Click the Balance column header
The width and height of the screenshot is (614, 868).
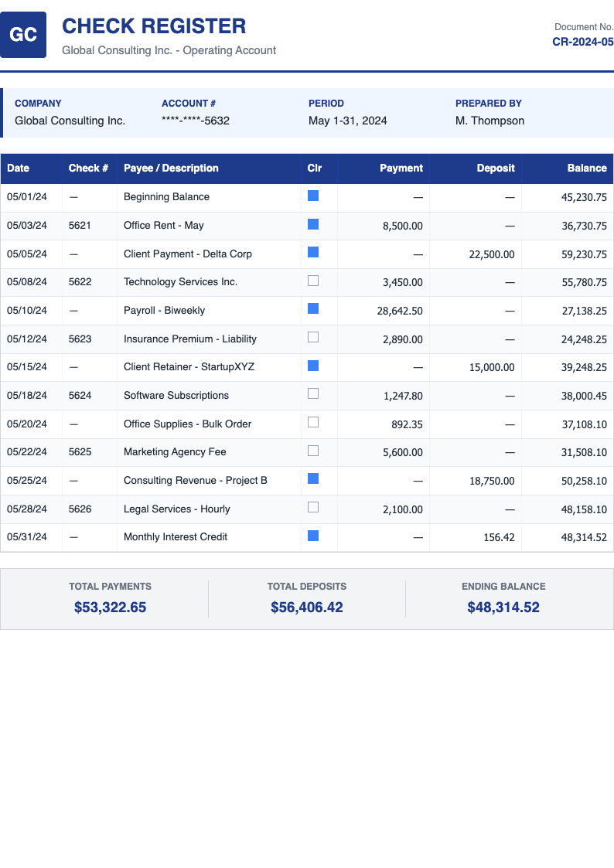click(567, 168)
